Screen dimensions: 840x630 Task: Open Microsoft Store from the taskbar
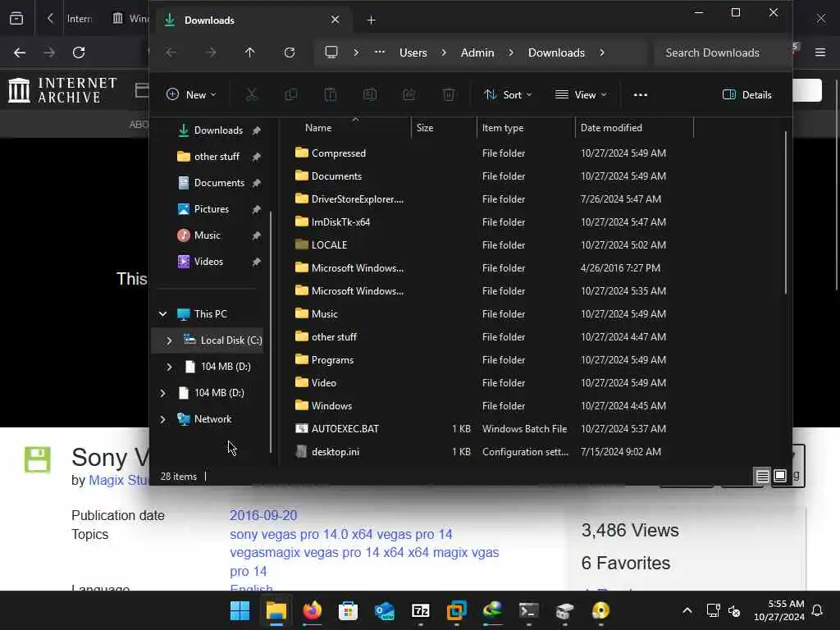point(348,610)
